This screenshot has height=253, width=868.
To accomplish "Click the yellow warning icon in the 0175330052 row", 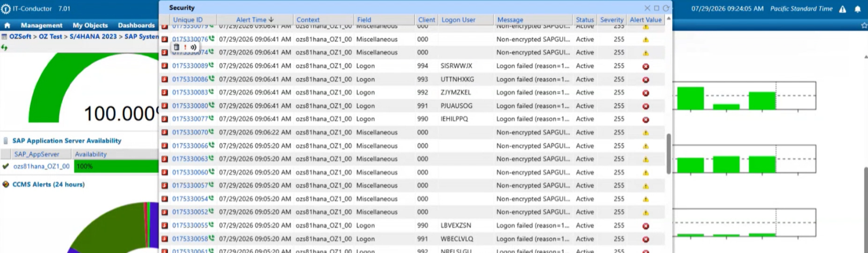I will click(x=646, y=213).
